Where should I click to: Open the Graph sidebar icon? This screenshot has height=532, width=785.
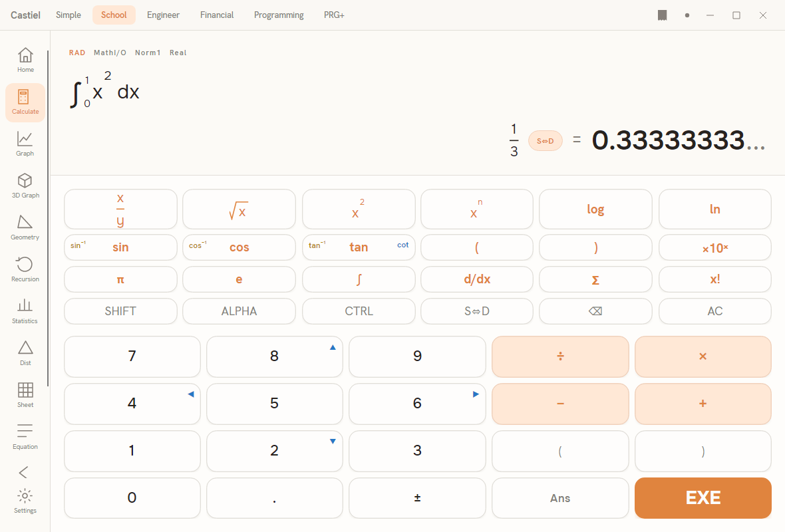[x=25, y=144]
